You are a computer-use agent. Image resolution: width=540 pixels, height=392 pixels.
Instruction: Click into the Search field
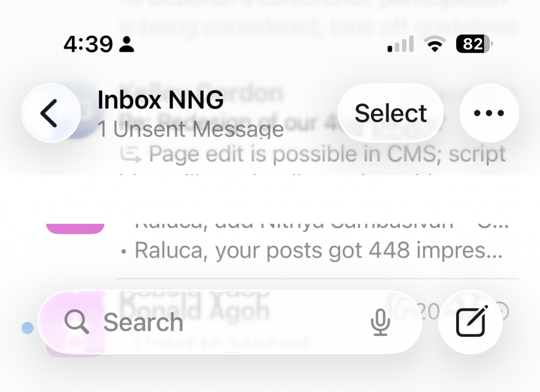pyautogui.click(x=230, y=322)
